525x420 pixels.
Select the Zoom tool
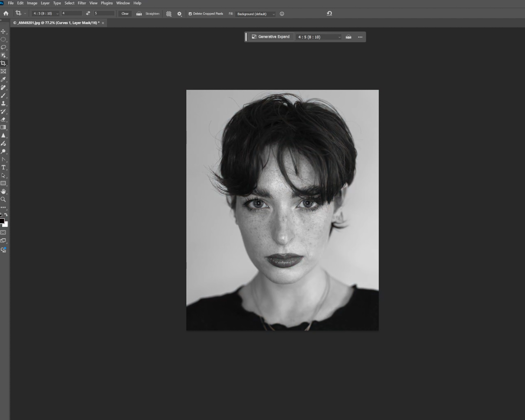[3, 199]
